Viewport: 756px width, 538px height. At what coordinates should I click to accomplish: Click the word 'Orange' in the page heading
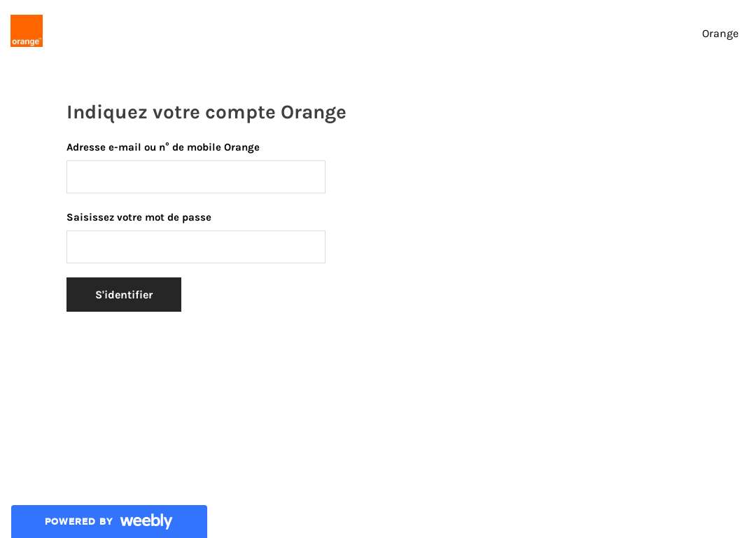[x=314, y=113]
